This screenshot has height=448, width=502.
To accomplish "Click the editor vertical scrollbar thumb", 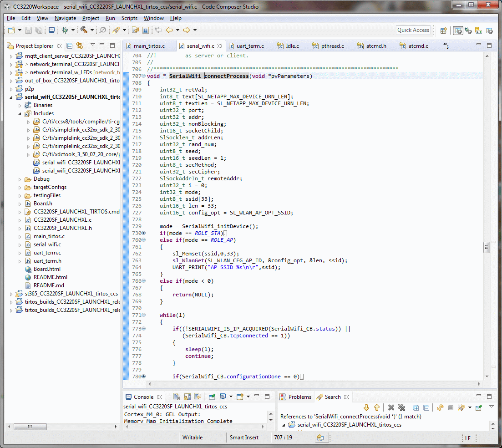I will tap(487, 247).
